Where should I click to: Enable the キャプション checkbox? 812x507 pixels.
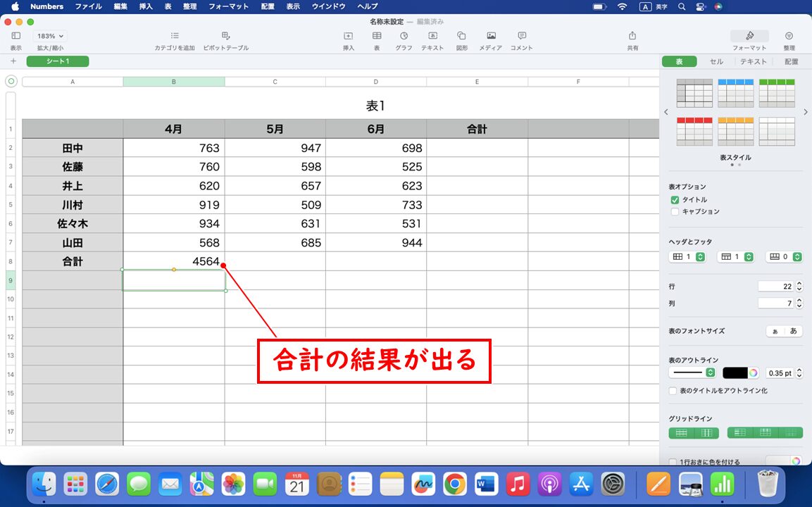tap(675, 211)
